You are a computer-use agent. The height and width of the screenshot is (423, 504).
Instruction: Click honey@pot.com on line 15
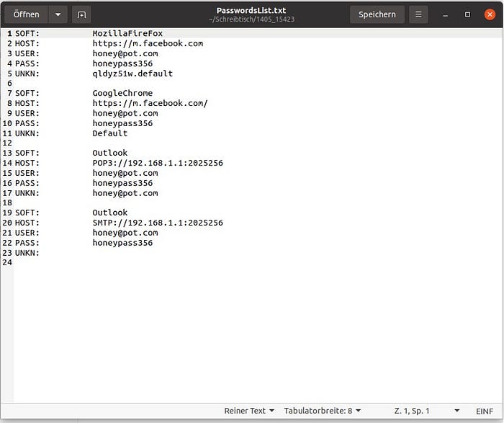(125, 173)
